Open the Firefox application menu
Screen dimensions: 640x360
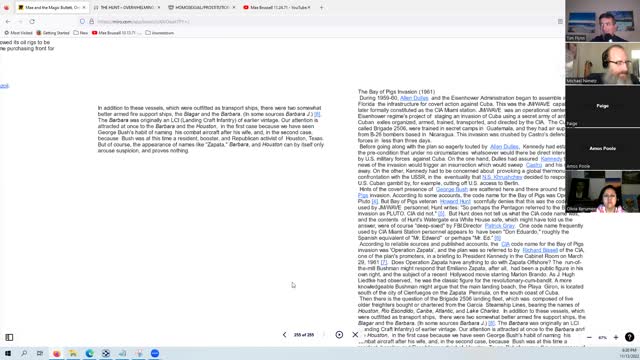pos(560,21)
